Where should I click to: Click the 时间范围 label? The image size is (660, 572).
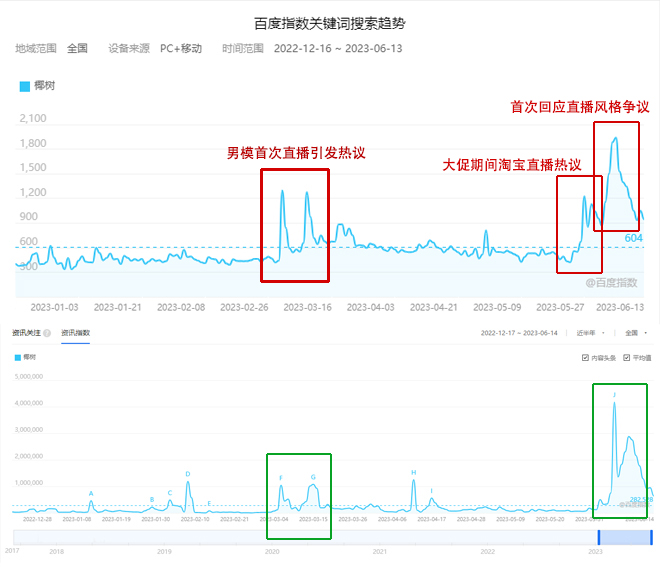pos(243,48)
